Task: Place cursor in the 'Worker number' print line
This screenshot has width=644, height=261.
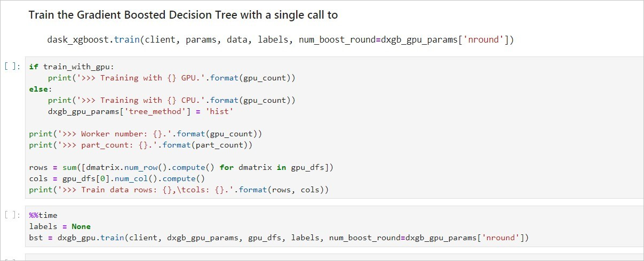Action: point(145,134)
